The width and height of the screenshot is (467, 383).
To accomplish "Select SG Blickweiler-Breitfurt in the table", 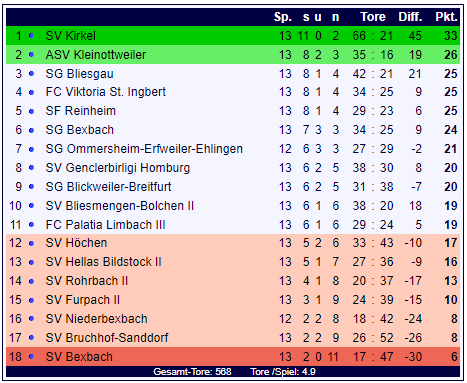I will pyautogui.click(x=108, y=187).
